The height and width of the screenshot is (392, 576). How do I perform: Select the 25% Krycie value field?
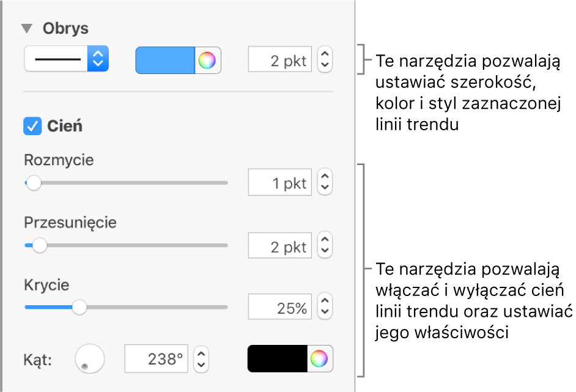click(280, 307)
